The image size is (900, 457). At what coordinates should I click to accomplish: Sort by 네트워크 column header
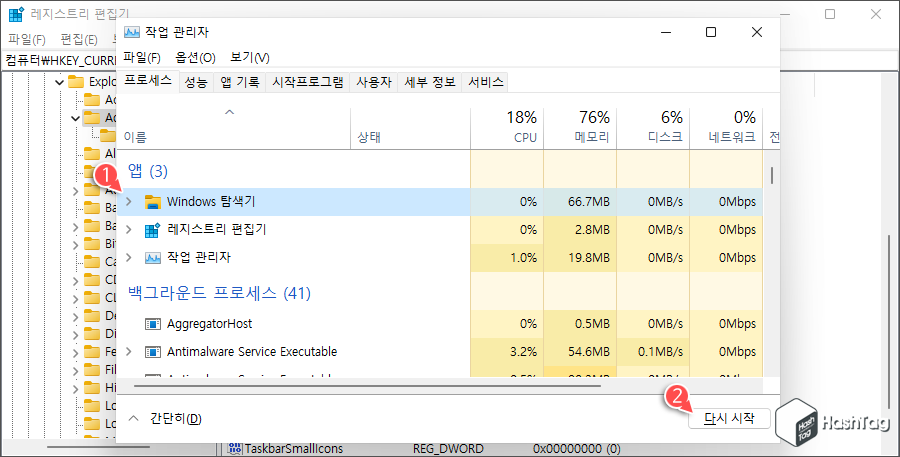[726, 129]
